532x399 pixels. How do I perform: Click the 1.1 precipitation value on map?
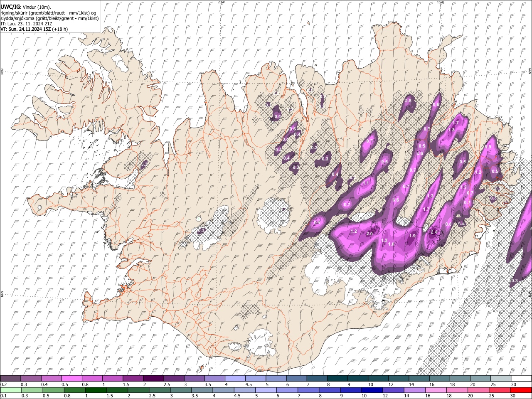(x=366, y=183)
